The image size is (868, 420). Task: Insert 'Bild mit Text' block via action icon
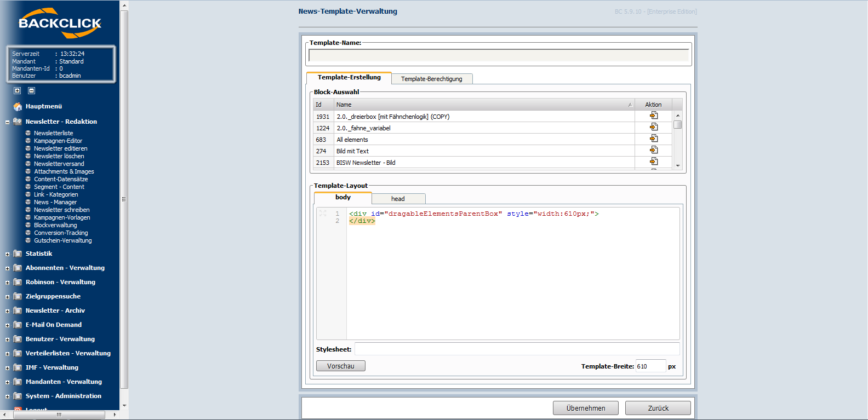(653, 150)
